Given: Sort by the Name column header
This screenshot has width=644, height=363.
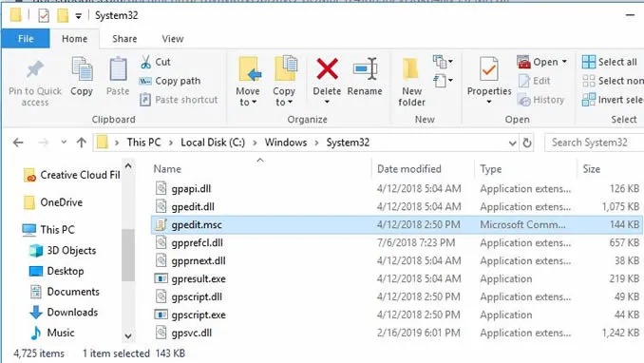Looking at the screenshot, I should point(167,169).
